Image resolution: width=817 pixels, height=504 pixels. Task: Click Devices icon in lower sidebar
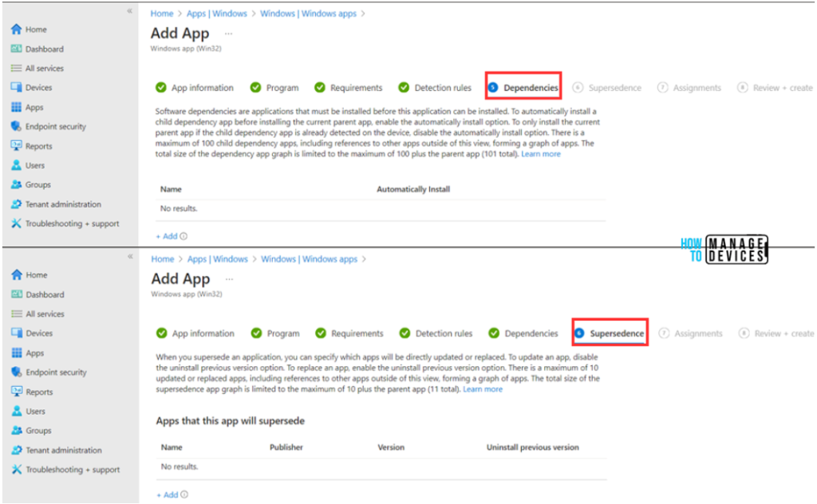(x=17, y=333)
